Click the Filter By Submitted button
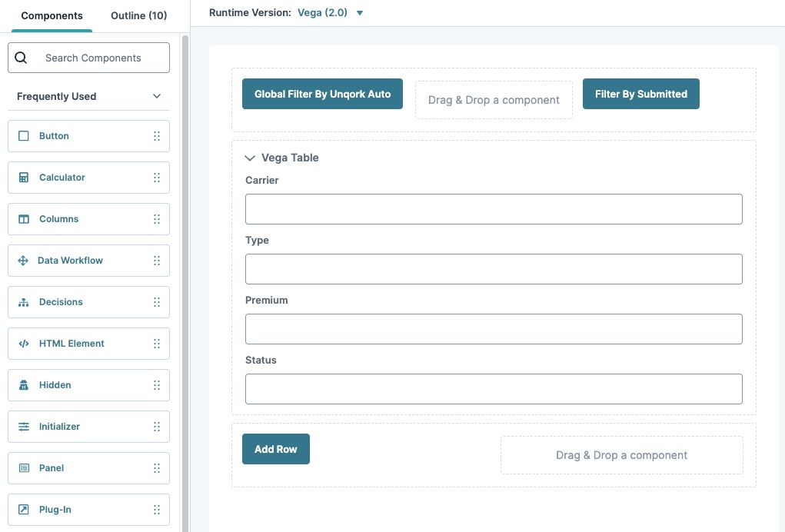This screenshot has height=532, width=785. pyautogui.click(x=640, y=94)
